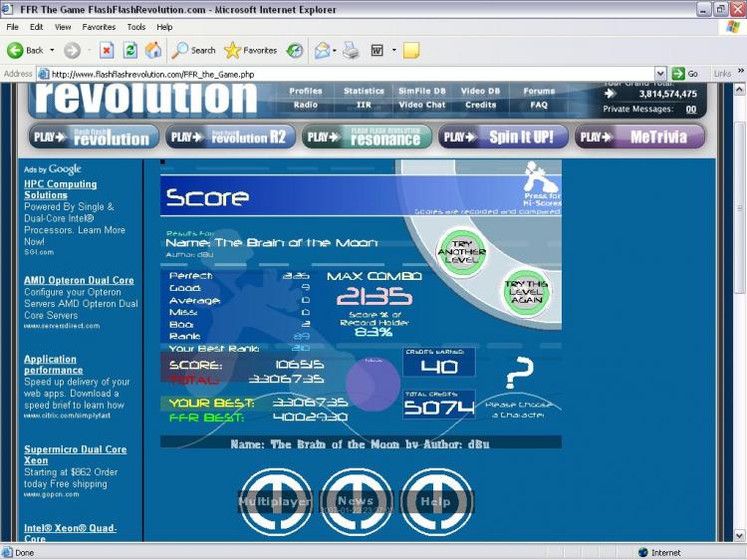This screenshot has height=560, width=747.
Task: Click the Print icon in toolbar
Action: click(x=351, y=50)
